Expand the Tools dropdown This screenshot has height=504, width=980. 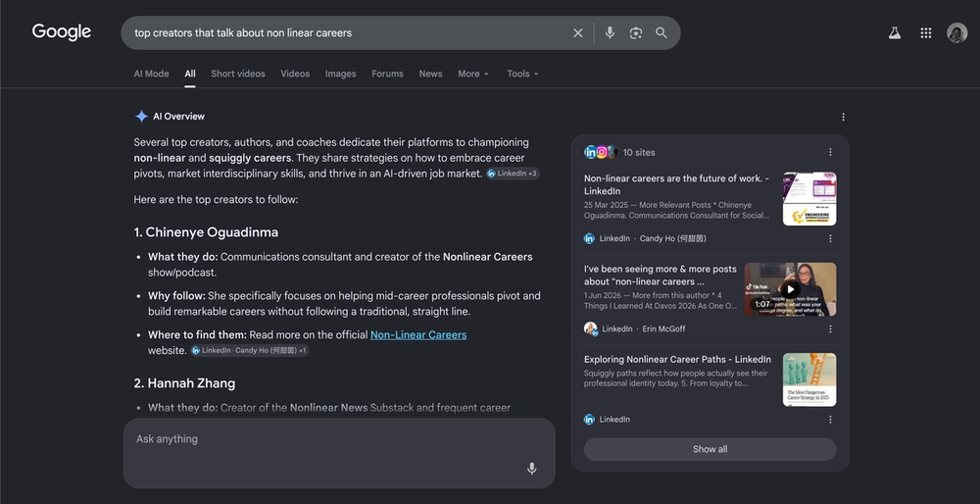(522, 74)
